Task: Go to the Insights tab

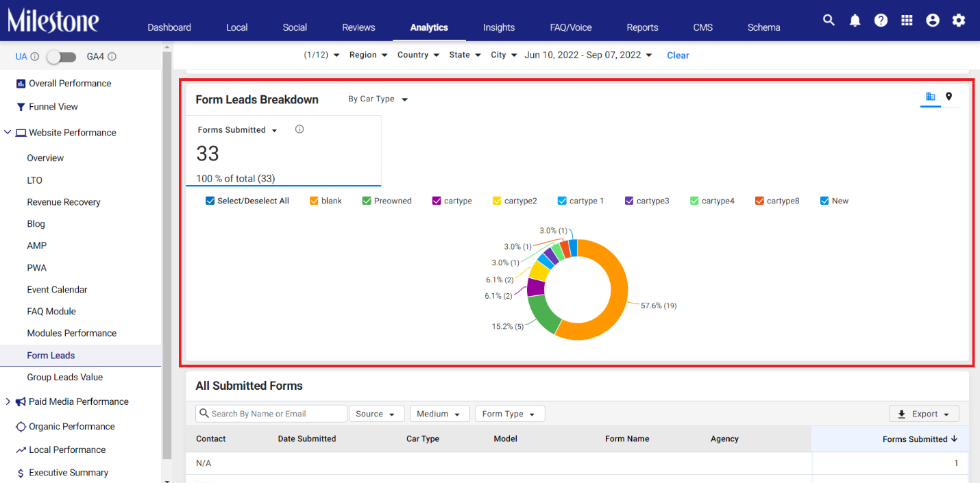Action: tap(499, 27)
